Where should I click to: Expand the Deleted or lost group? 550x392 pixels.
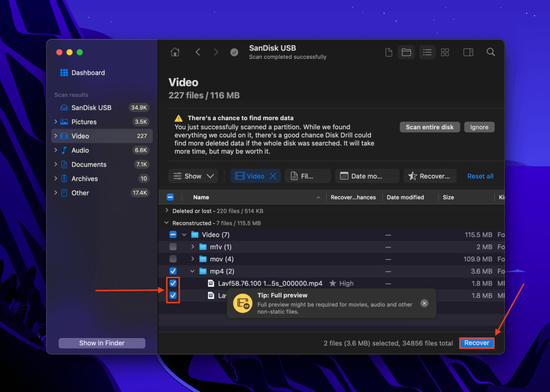167,211
